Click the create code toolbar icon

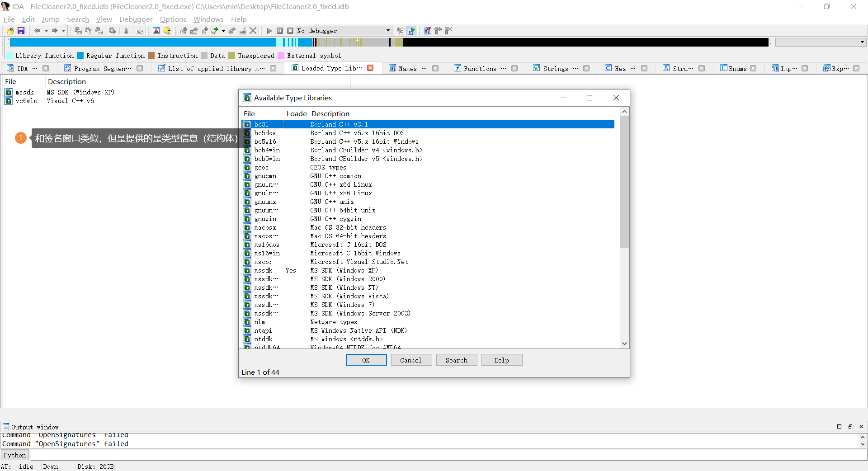pos(184,31)
